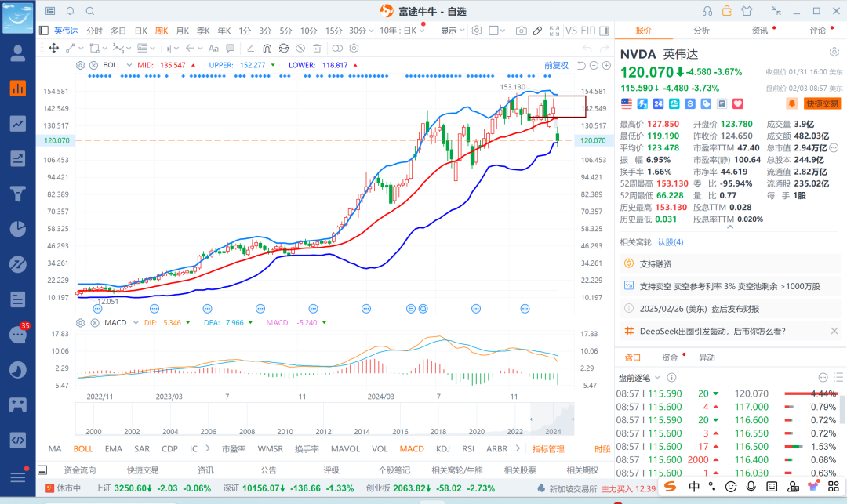Switch to 资金 capital tab

[x=669, y=357]
